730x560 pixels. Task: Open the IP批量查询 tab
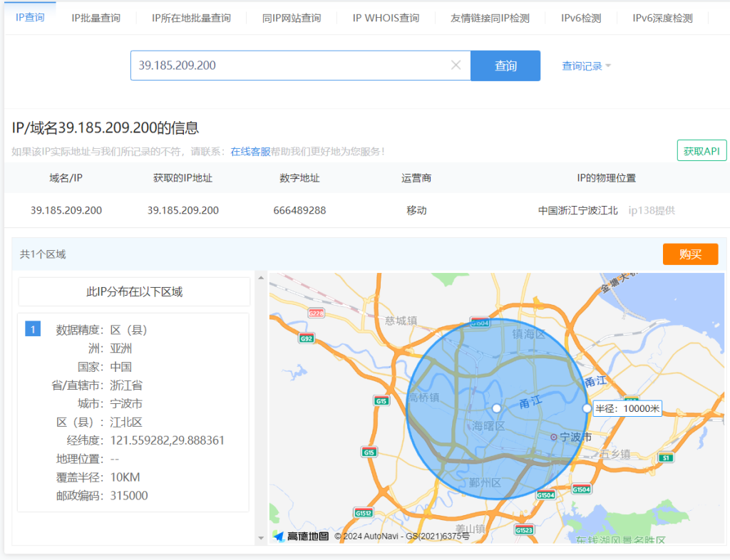coord(96,18)
